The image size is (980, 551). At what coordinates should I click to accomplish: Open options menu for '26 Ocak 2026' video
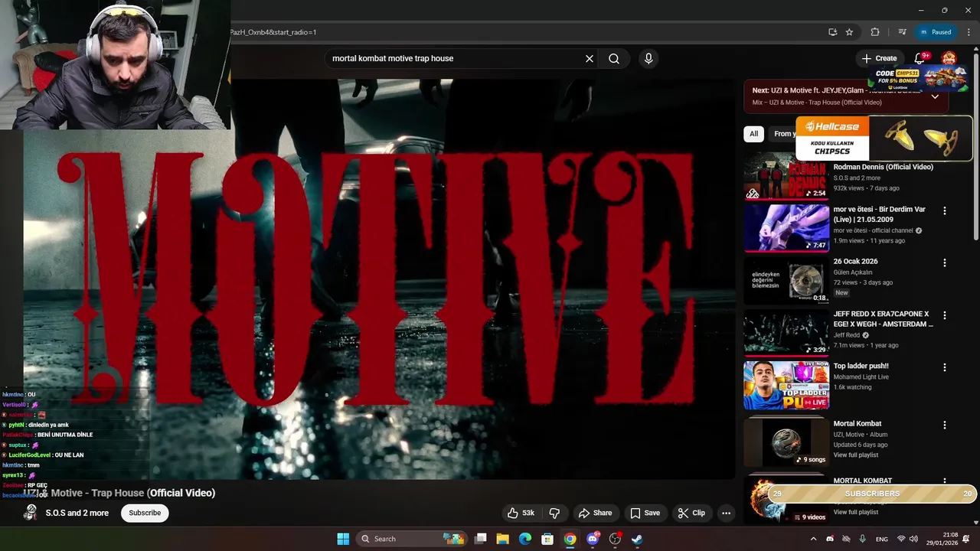944,262
